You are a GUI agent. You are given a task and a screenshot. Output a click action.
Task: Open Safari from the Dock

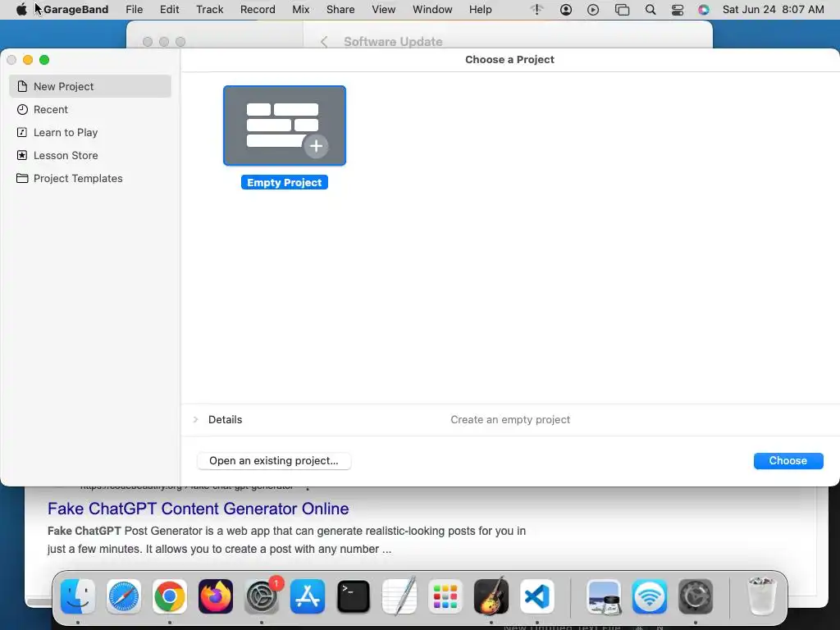point(124,596)
